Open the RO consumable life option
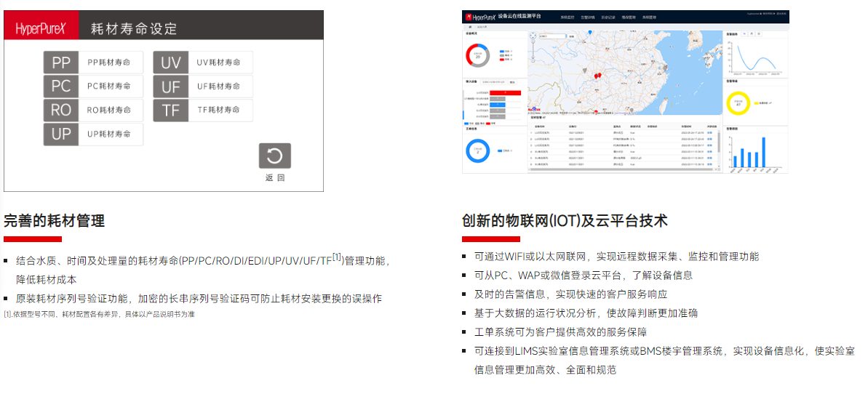 (x=93, y=110)
